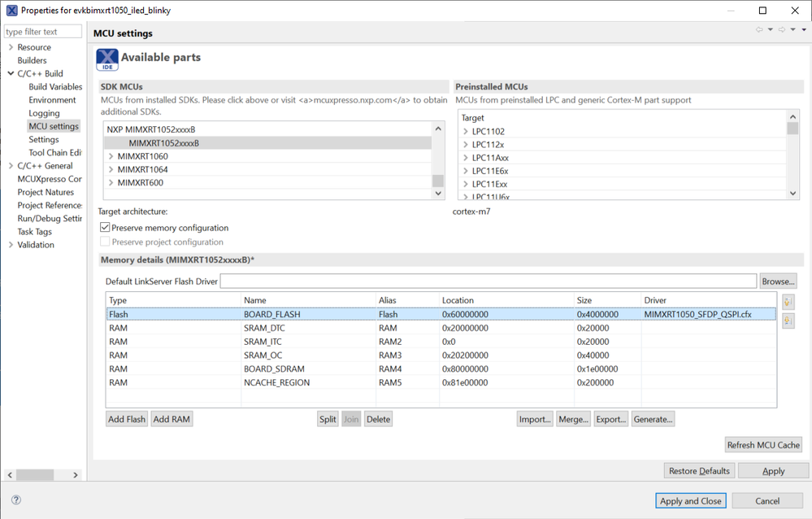Screen dimensions: 812x519
Task: Collapse the C/C++ Build tree node
Action: (x=11, y=74)
